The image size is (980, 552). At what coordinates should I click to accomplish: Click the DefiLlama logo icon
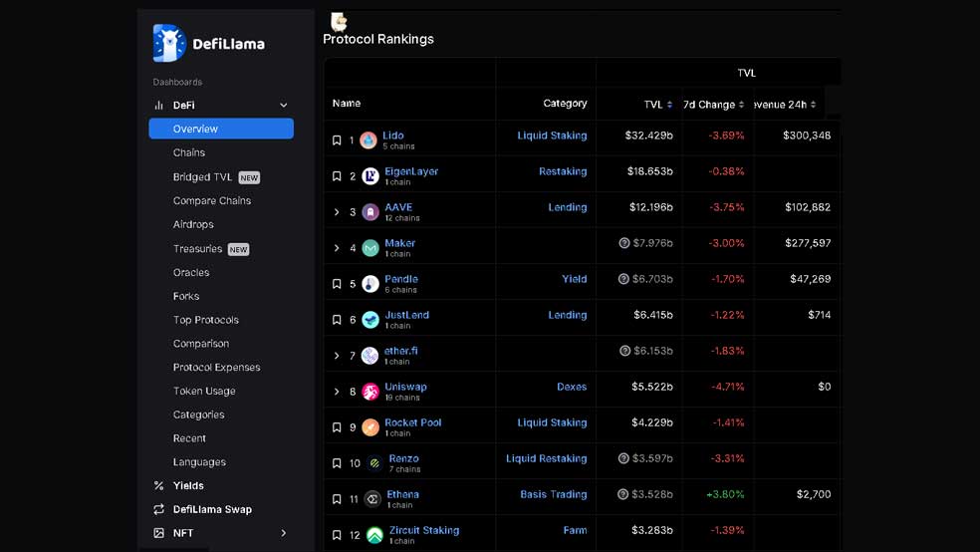169,43
